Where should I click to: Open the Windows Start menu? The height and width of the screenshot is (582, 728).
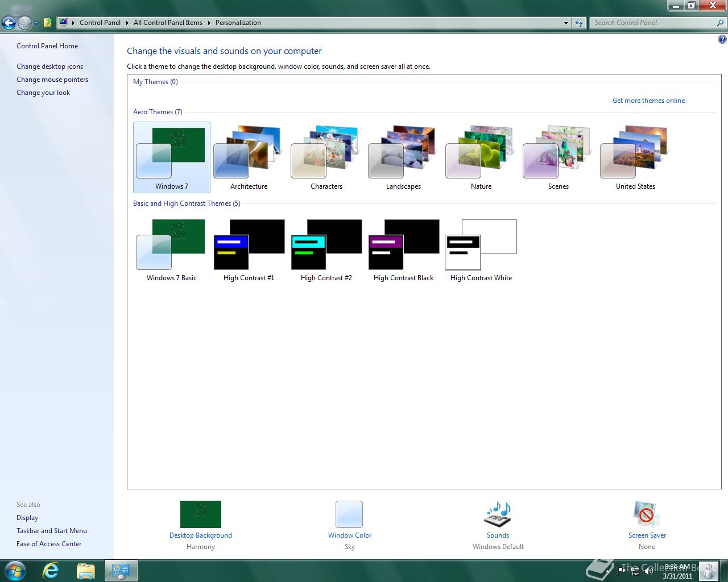[x=15, y=571]
